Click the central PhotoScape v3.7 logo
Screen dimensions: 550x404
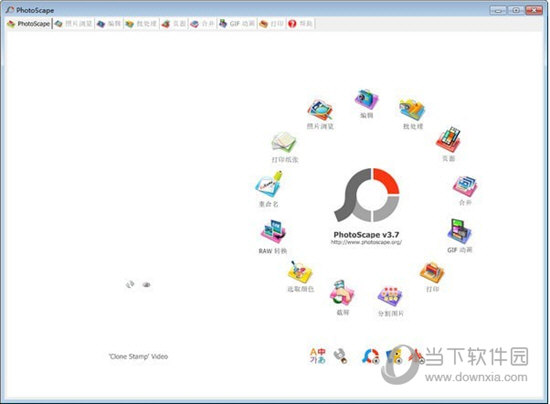367,195
